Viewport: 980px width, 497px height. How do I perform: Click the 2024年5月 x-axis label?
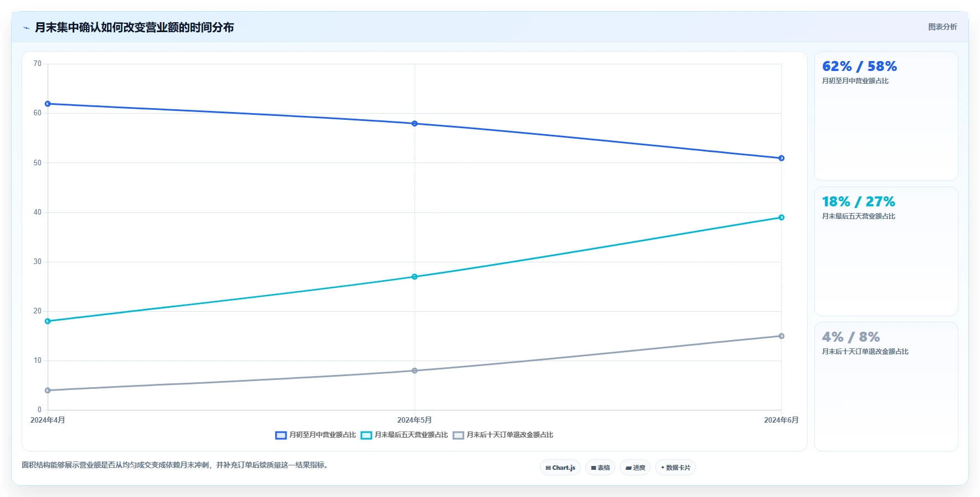415,420
